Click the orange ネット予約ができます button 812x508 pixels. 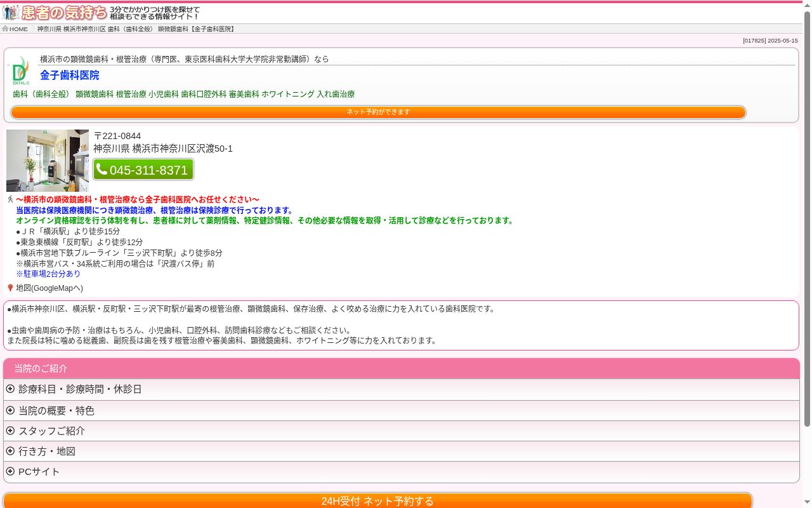[x=378, y=112]
